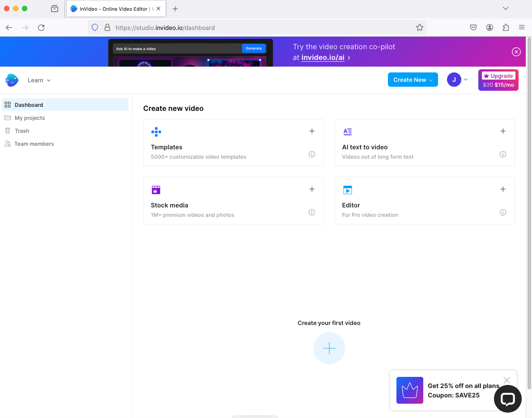Open the Firefox hamburger menu
This screenshot has height=418, width=532.
pyautogui.click(x=521, y=27)
